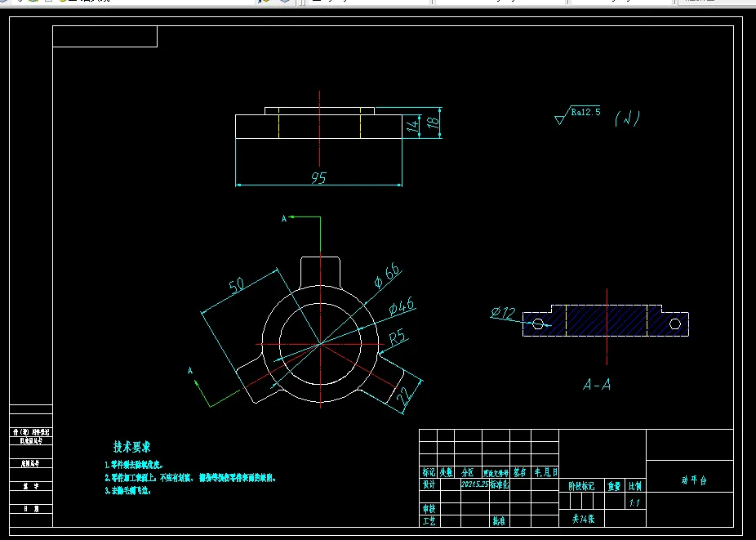Screen dimensions: 756x540
Task: Select the top lug of the plan view
Action: point(320,271)
